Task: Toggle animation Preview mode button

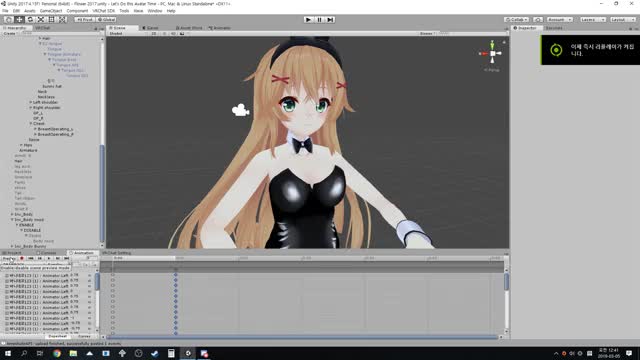Action: tap(9, 258)
